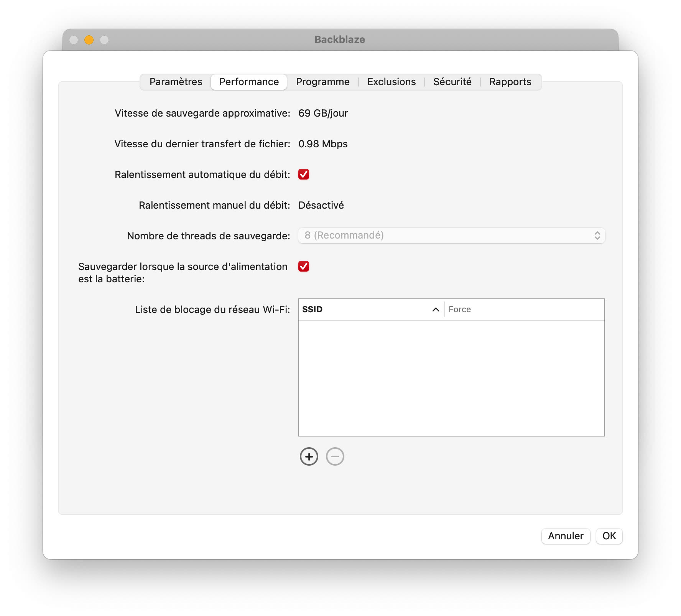This screenshot has width=681, height=616.
Task: Confirm settings with the OK button
Action: 609,536
